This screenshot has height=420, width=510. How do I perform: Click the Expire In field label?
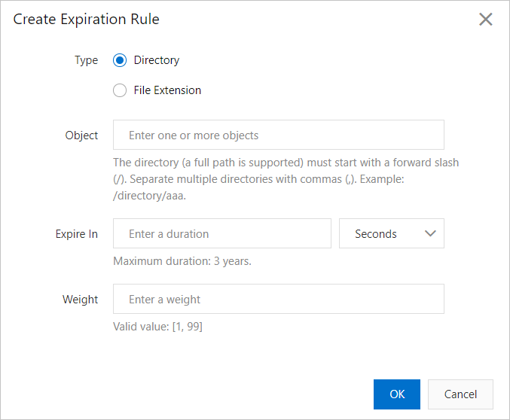(x=77, y=234)
